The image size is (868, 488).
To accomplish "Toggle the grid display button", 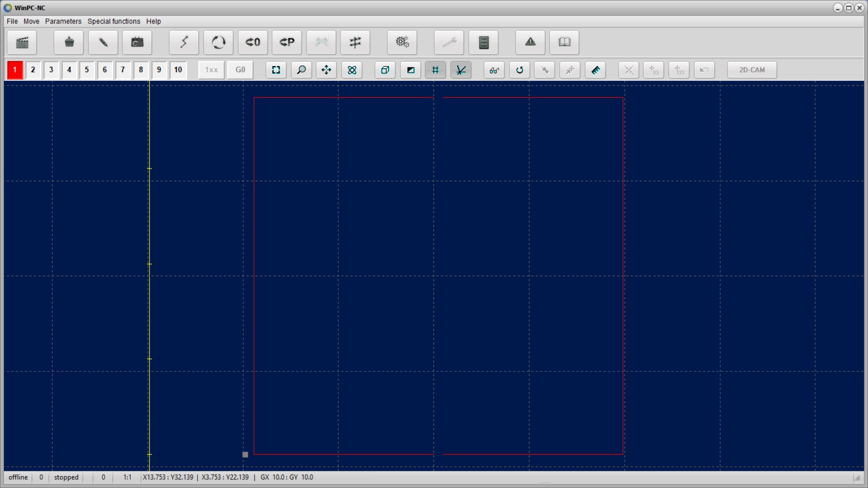I will point(435,70).
